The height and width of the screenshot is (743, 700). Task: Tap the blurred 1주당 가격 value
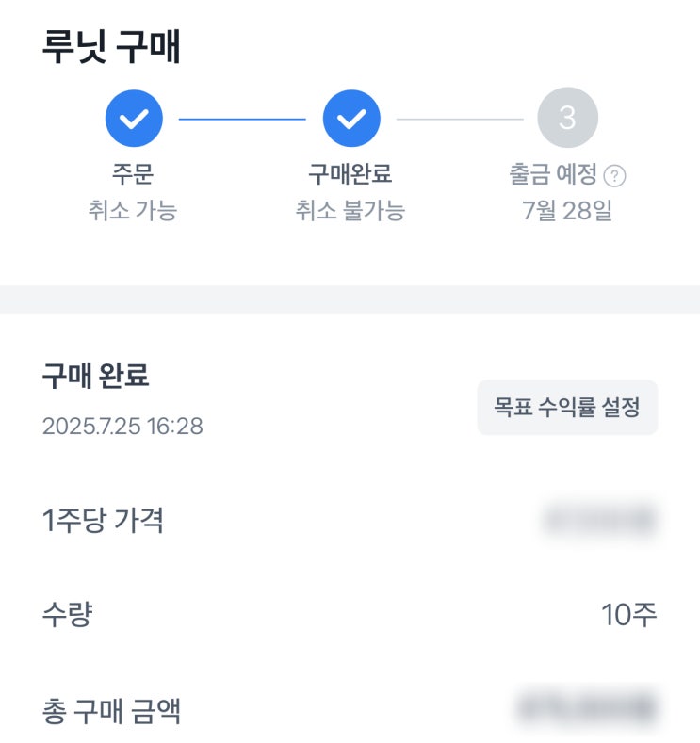click(x=599, y=519)
